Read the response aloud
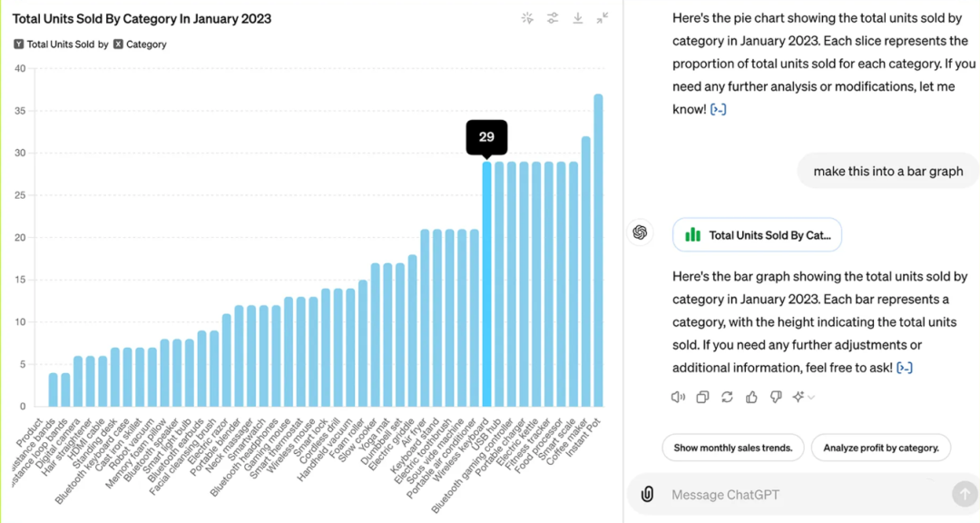Image resolution: width=980 pixels, height=523 pixels. (x=678, y=397)
